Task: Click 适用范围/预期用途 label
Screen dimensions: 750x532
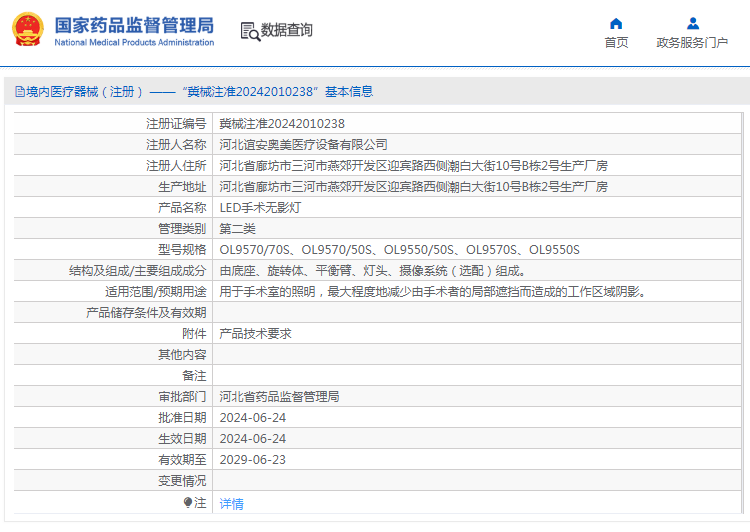Action: click(x=156, y=292)
